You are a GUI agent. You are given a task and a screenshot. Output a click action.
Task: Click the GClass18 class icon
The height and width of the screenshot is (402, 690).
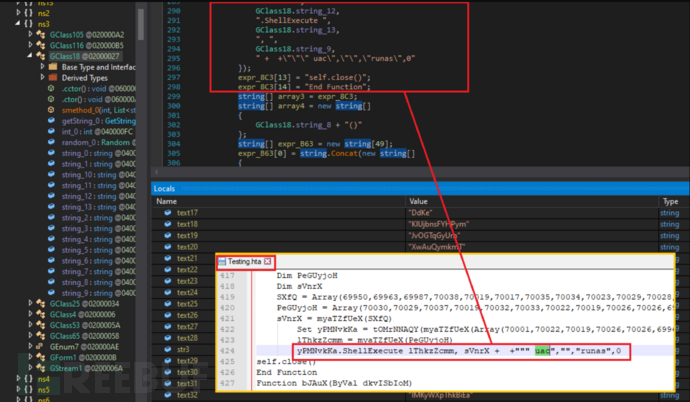[41, 56]
